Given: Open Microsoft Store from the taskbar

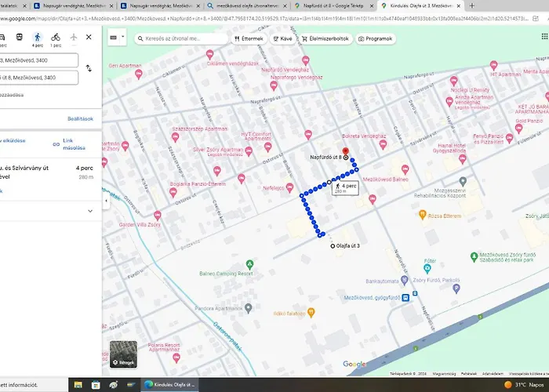Looking at the screenshot, I should 96,385.
